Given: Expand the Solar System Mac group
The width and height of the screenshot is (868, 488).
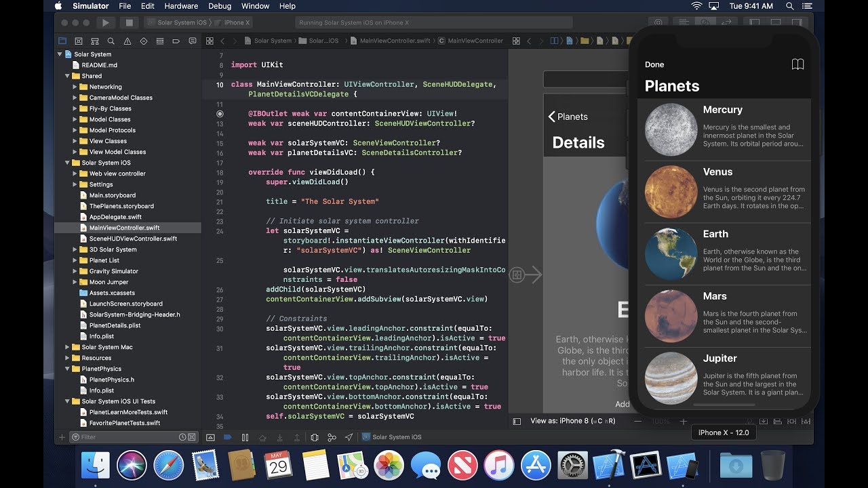Looking at the screenshot, I should 68,347.
